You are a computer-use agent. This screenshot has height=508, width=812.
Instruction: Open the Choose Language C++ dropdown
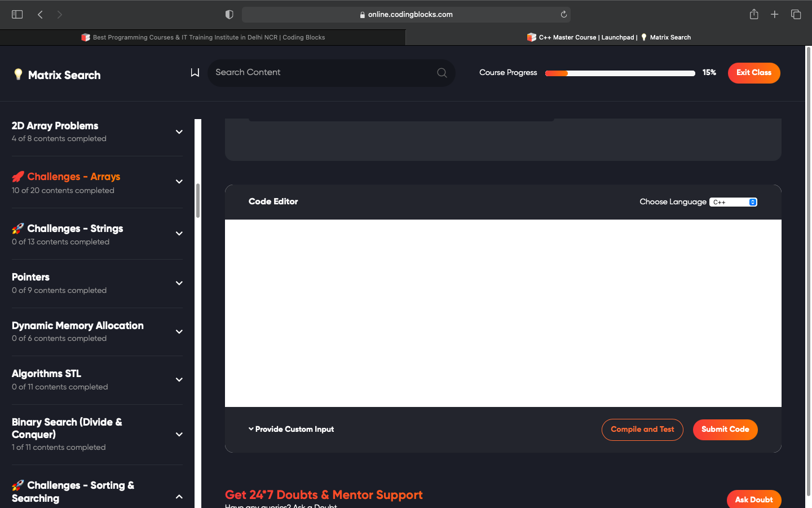(733, 202)
